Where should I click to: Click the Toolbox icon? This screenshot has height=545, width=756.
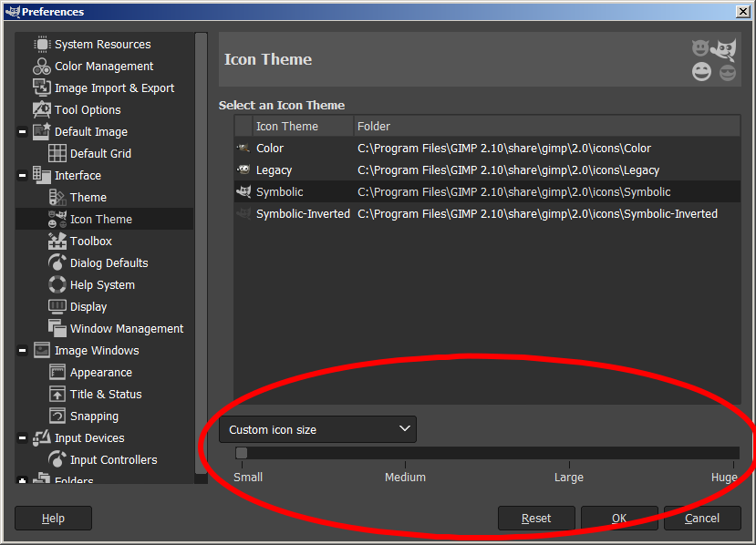[x=57, y=241]
